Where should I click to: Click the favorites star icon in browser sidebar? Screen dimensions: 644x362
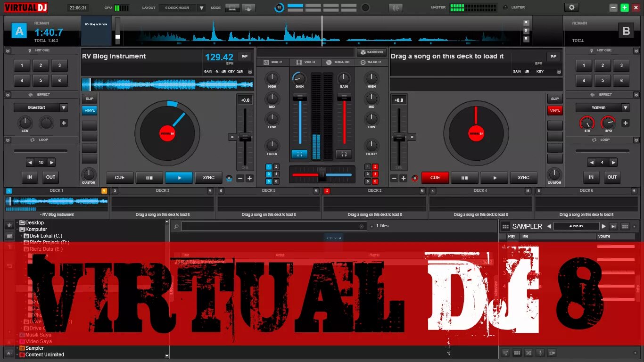point(9,225)
